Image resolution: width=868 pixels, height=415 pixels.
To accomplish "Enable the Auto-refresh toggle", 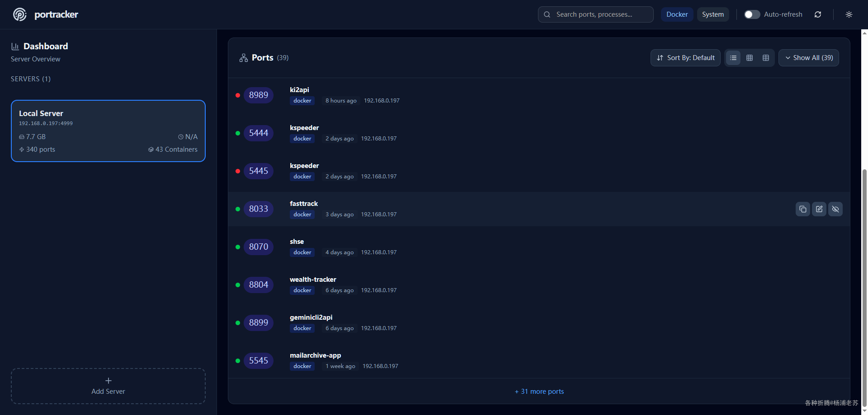I will click(x=752, y=14).
